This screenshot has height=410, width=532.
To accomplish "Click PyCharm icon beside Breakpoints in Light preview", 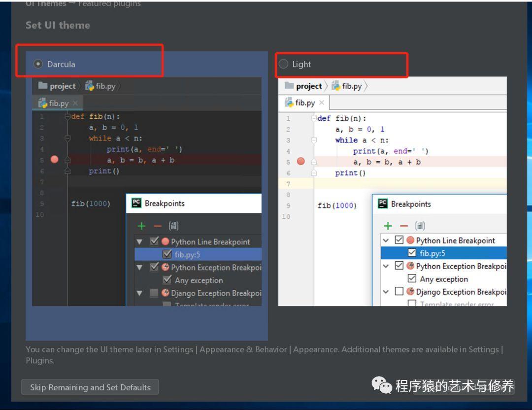I will click(383, 204).
